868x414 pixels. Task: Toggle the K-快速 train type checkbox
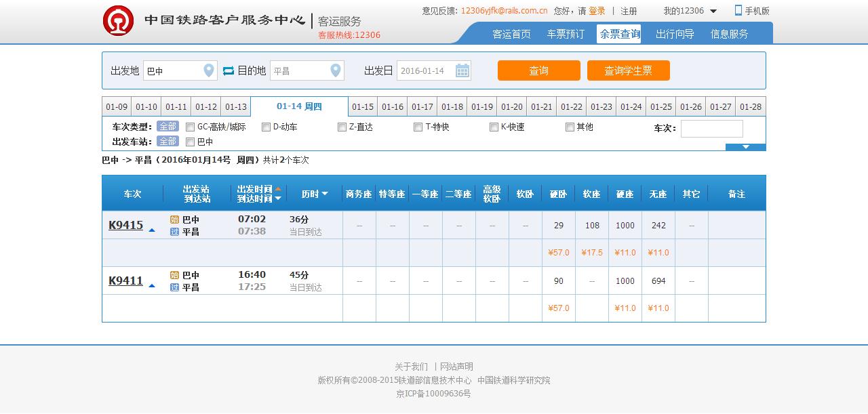[x=494, y=127]
